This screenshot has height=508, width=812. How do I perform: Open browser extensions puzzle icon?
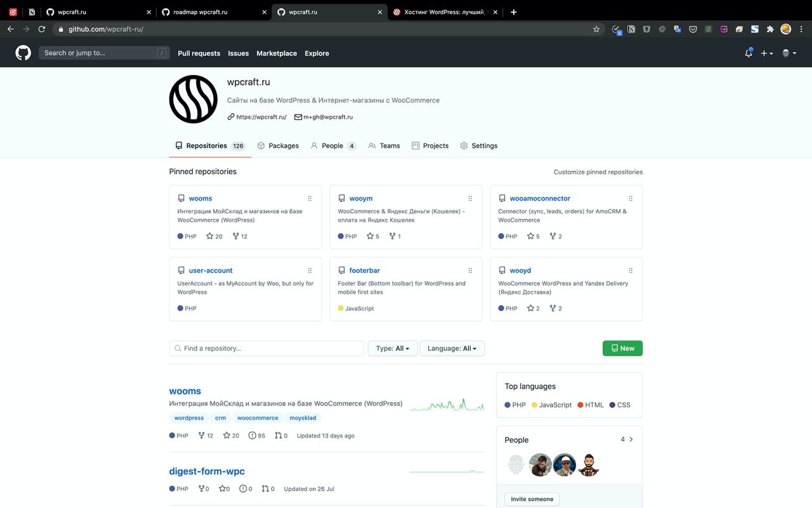pos(770,29)
